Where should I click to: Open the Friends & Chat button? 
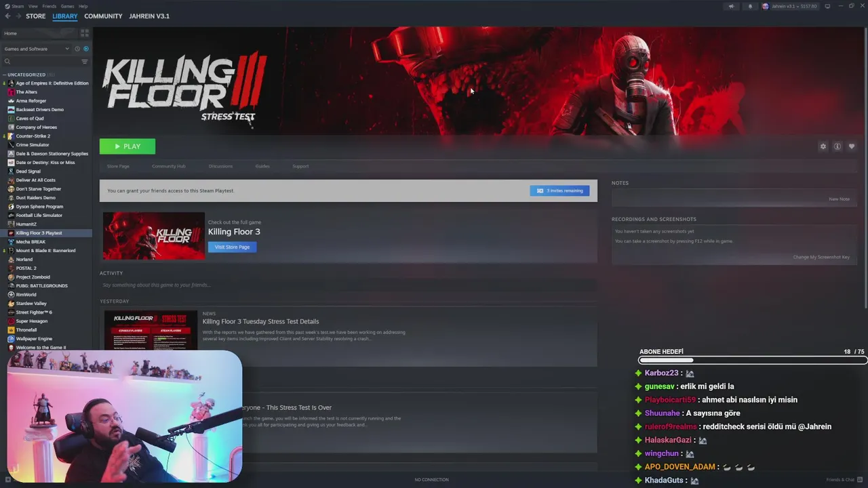844,480
